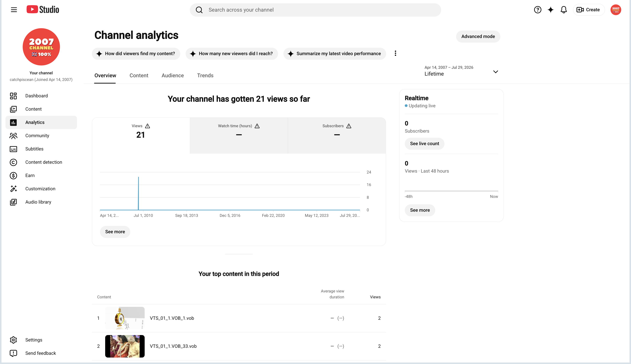Select the Watch time (hours) metric card
This screenshot has height=364, width=631.
tap(239, 136)
